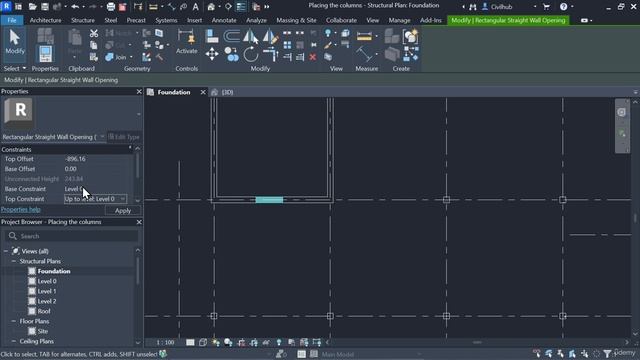Collapse the Structural Plans node
The image size is (640, 360).
tap(13, 261)
